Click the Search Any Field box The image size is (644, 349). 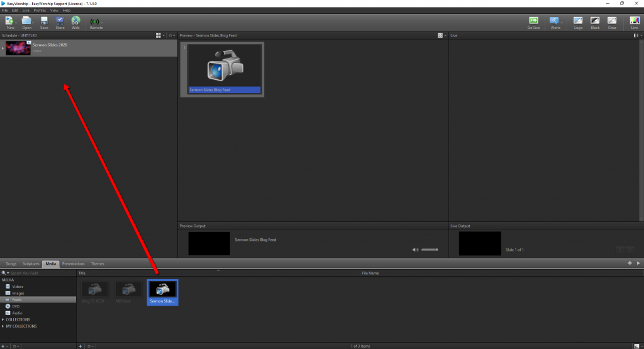(x=42, y=273)
